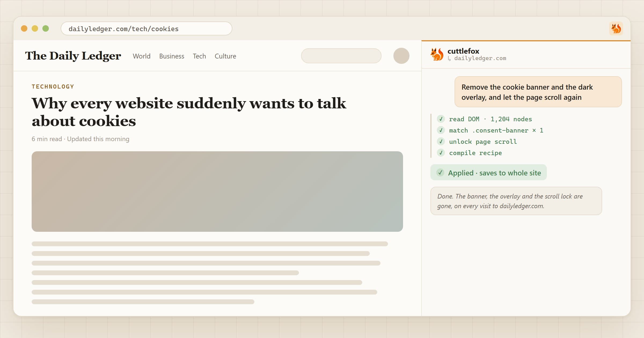The width and height of the screenshot is (644, 338).
Task: Click the yellow window minimize dot
Action: pos(35,28)
